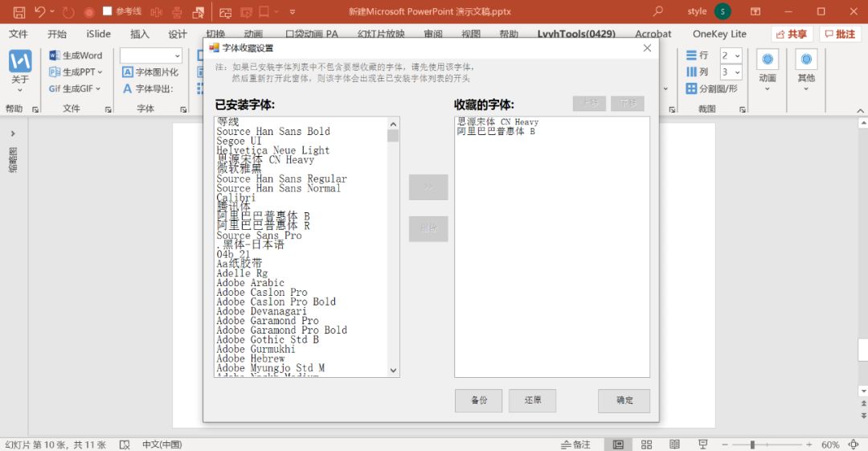Viewport: 868px width, 451px height.
Task: Click the 共享 share button
Action: pos(792,35)
